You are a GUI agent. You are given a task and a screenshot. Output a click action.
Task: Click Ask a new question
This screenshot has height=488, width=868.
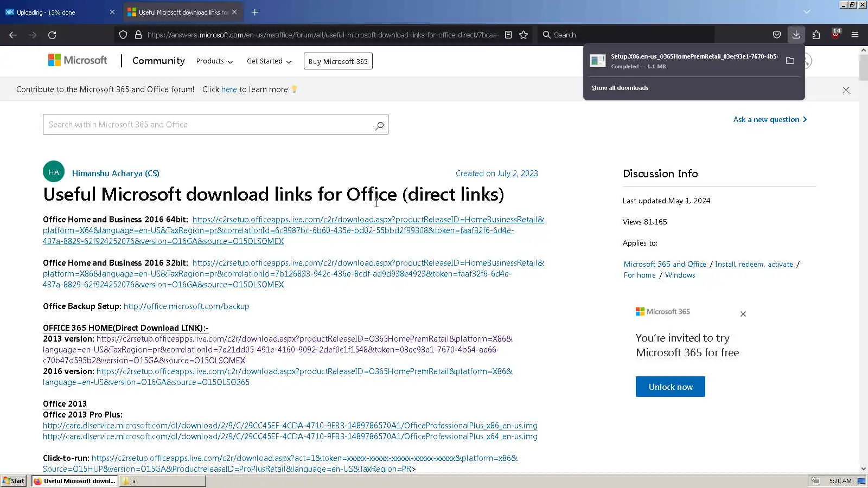pyautogui.click(x=770, y=119)
